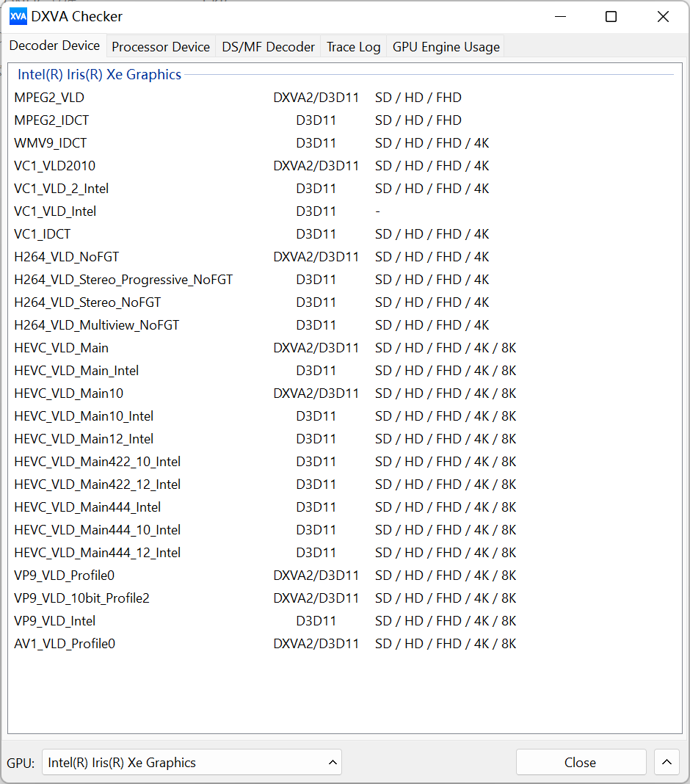Open the GPU selection dropdown

192,762
